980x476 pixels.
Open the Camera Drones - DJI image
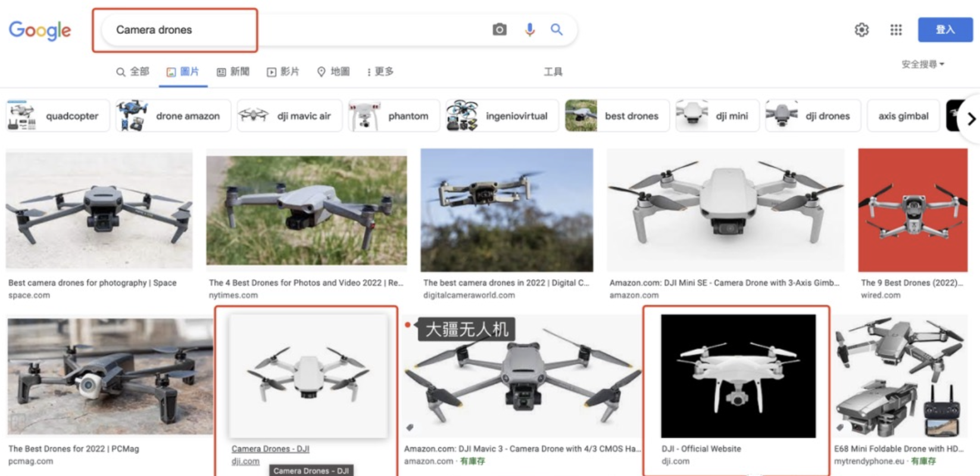tap(308, 376)
